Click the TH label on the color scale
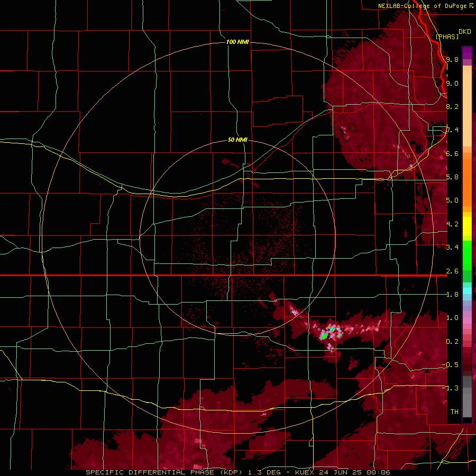 [x=454, y=411]
